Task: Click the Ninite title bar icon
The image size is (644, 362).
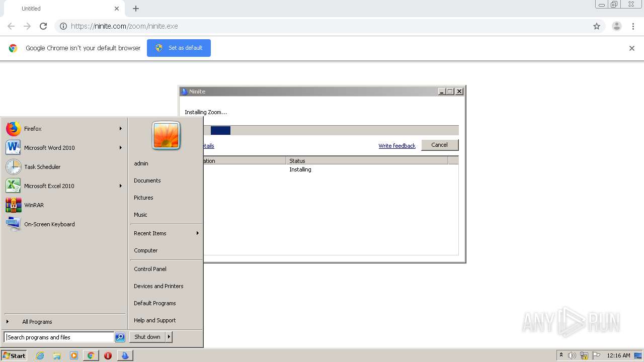Action: click(185, 92)
